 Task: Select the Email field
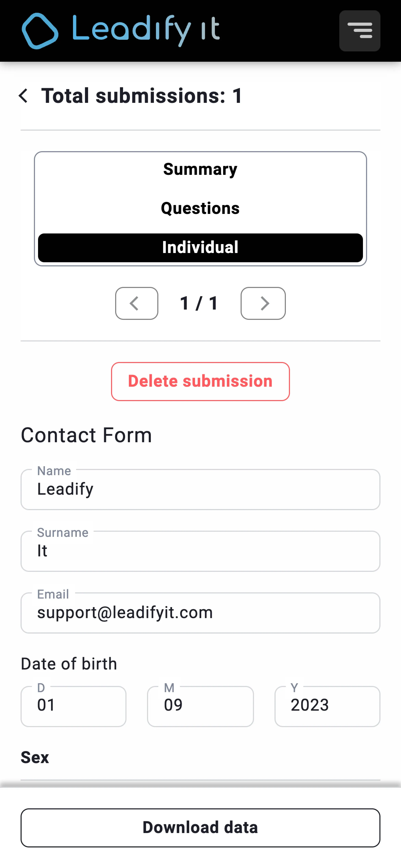pyautogui.click(x=200, y=613)
